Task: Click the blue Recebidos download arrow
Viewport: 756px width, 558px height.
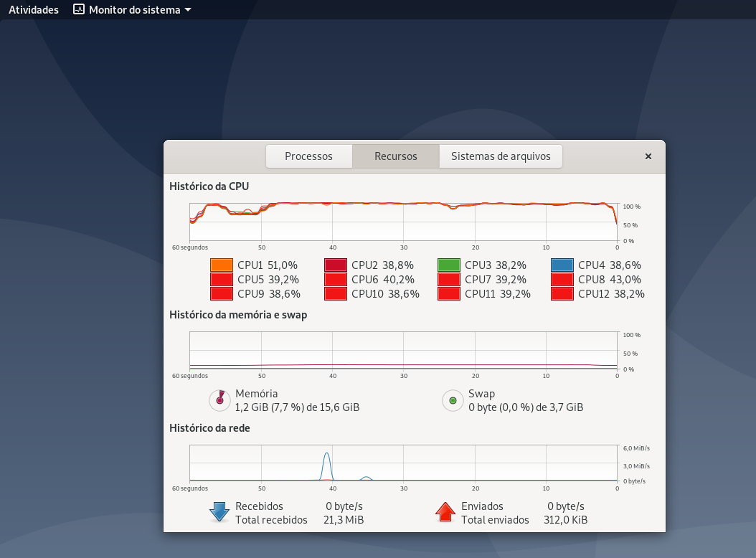Action: pos(219,512)
